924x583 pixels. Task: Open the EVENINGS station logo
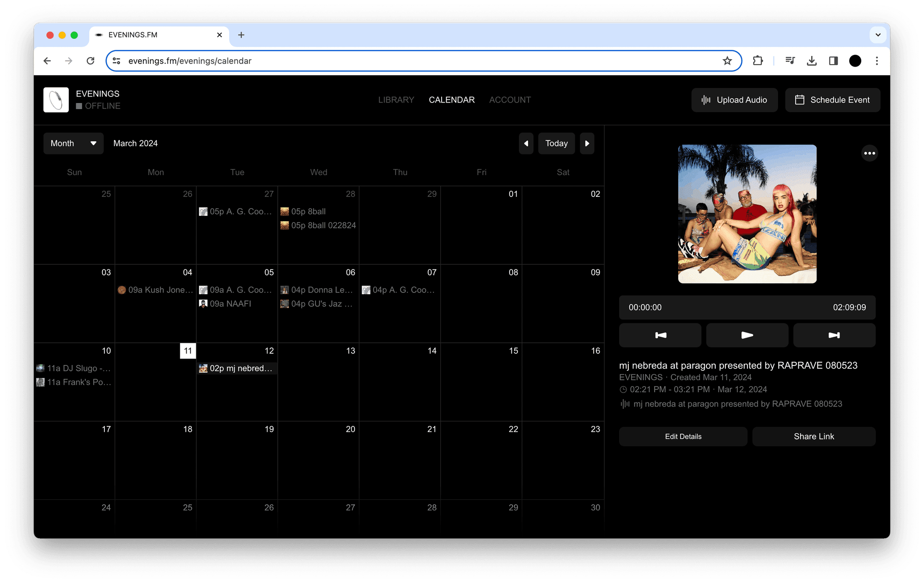56,100
